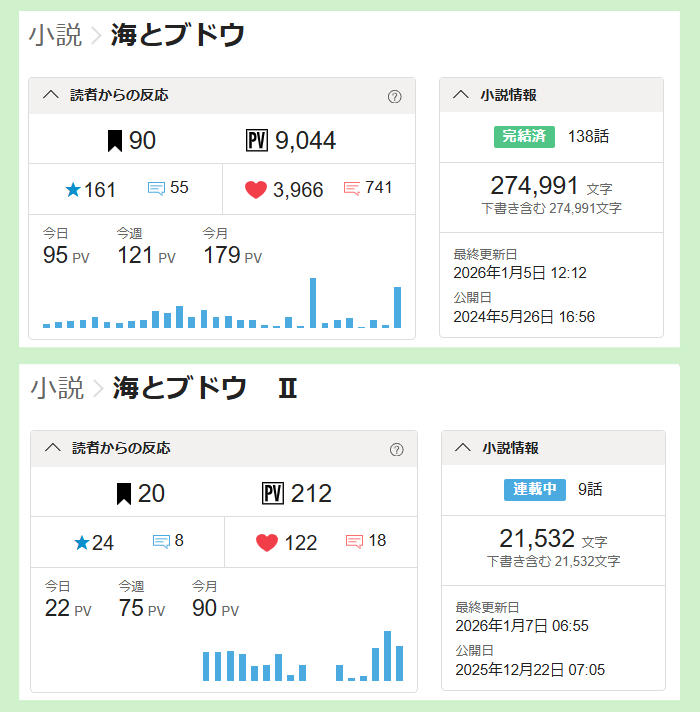Click the blue star icon beside 161
This screenshot has width=700, height=712.
point(72,190)
